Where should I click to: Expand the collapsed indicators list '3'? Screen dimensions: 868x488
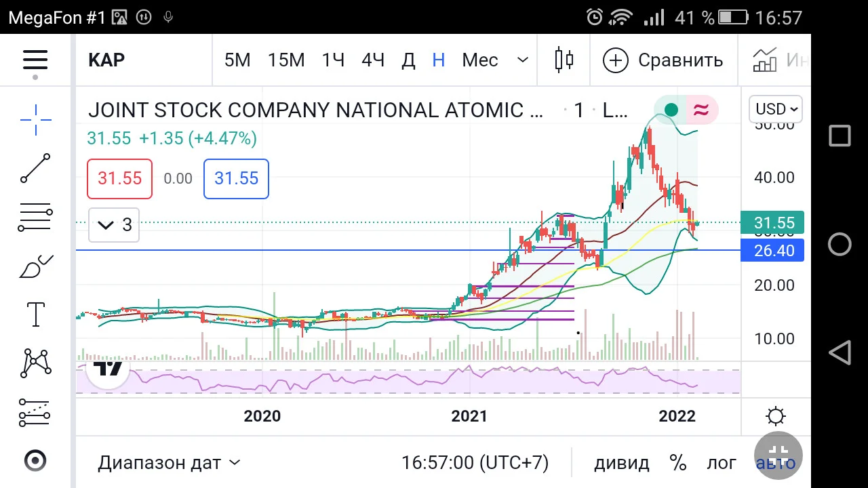tap(114, 225)
